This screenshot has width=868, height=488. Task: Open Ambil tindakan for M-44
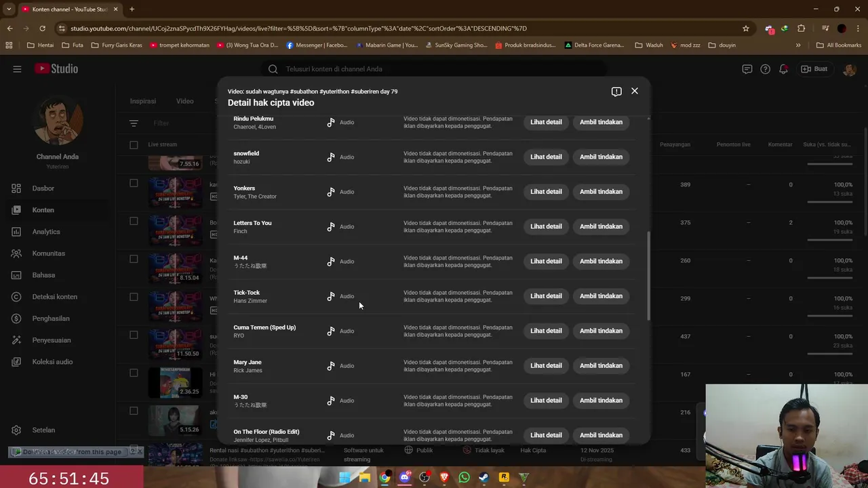[x=601, y=261]
